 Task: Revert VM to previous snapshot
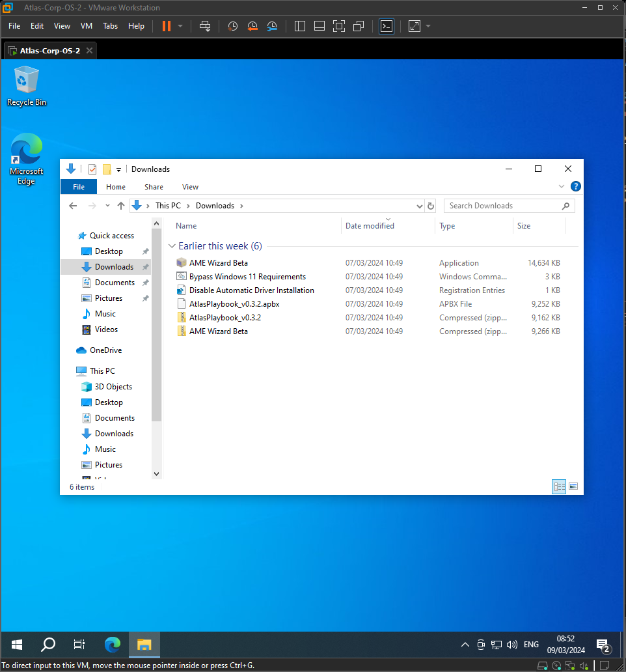pos(252,26)
